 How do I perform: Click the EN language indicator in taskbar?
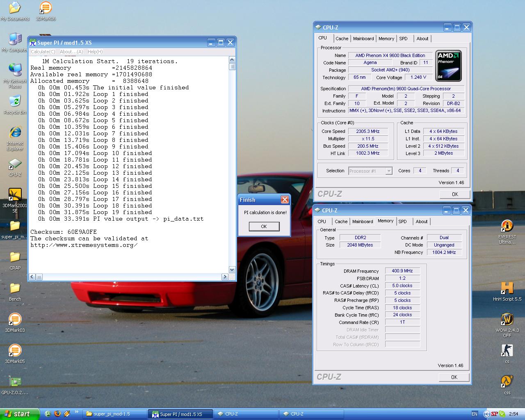tap(475, 414)
